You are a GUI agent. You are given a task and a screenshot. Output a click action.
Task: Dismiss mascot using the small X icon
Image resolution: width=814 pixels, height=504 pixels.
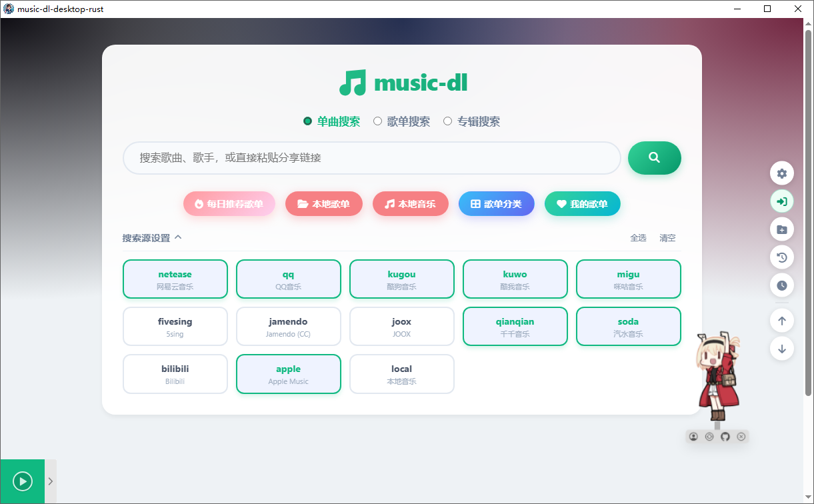[741, 437]
